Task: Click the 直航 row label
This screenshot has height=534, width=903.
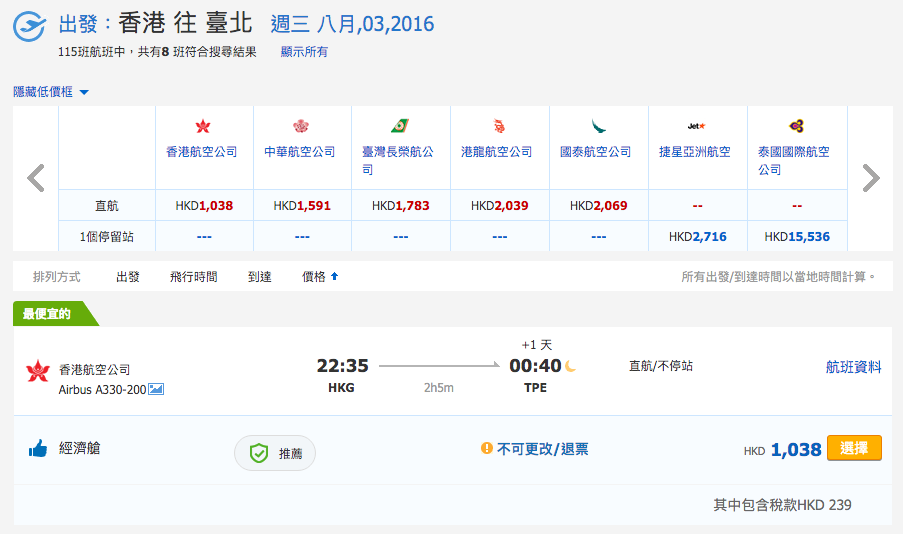Action: 107,206
